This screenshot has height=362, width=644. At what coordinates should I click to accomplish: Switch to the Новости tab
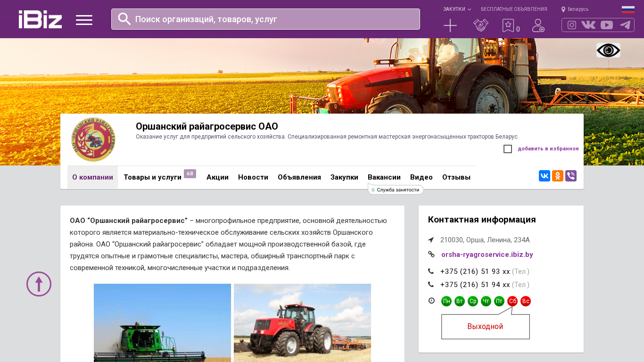tap(253, 177)
